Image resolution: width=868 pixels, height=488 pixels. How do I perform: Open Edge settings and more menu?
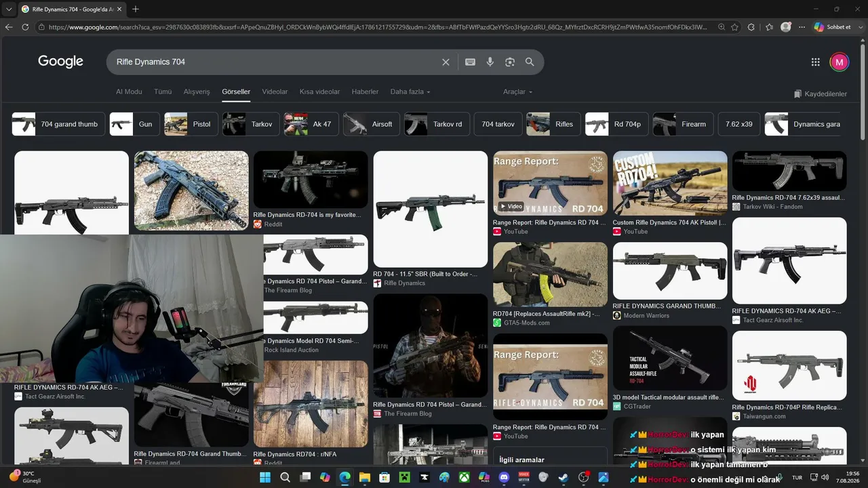click(802, 27)
